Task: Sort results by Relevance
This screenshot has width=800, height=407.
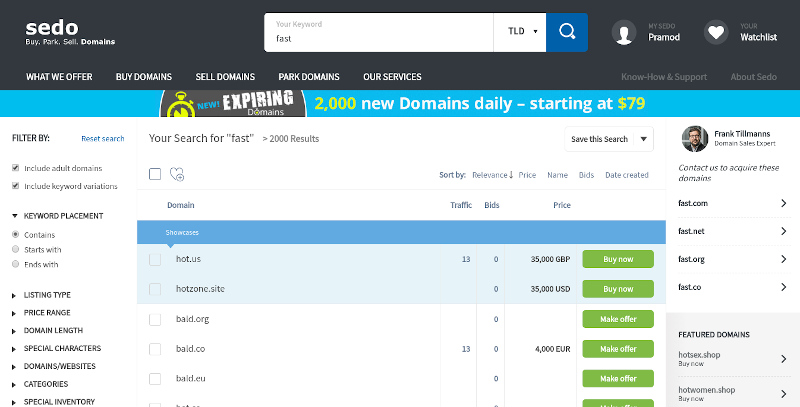Action: 492,175
